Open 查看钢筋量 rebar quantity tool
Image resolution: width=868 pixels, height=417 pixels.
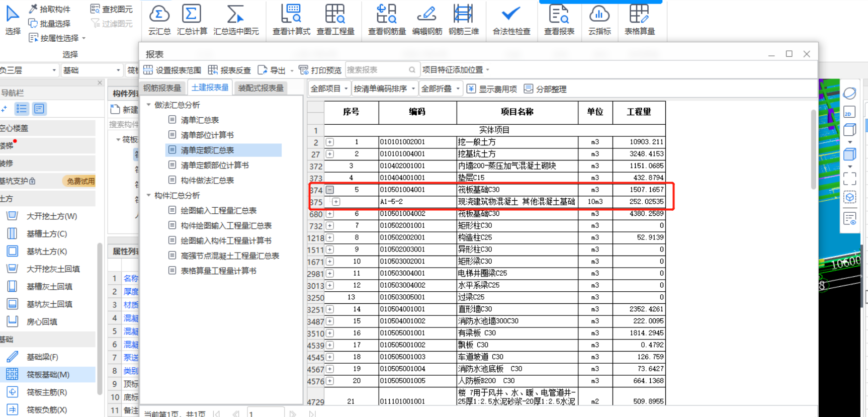point(387,20)
